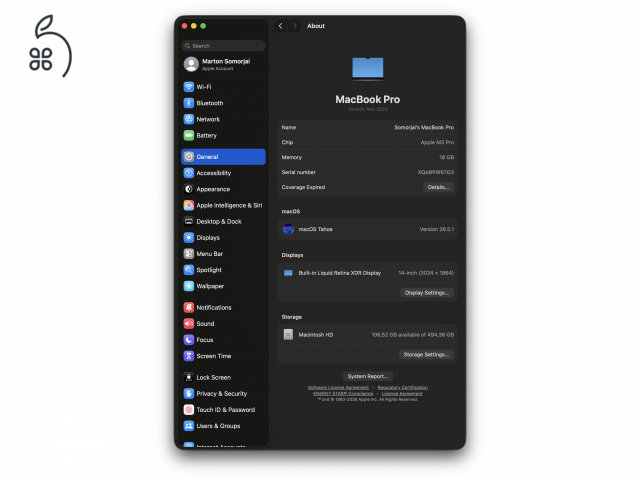Click computer name Somorjai's MacBook Pro
The image size is (640, 480).
(x=424, y=127)
